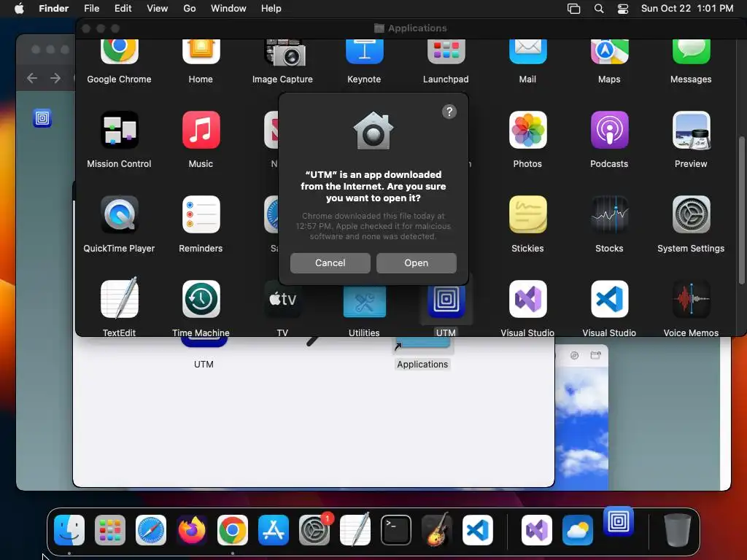Select the Mail app icon
This screenshot has height=560, width=747.
(x=528, y=50)
